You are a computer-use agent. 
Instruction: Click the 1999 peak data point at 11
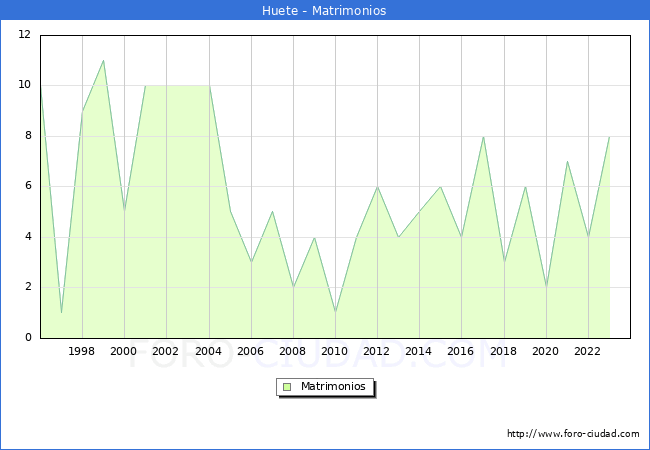tap(103, 60)
